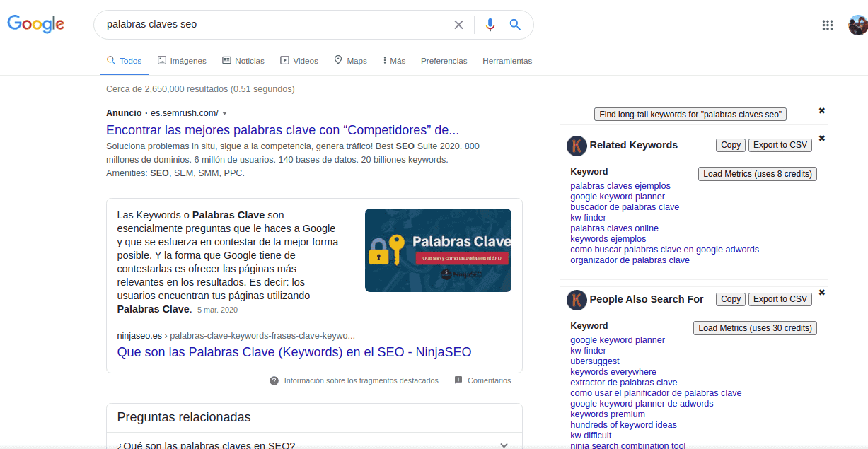Open Google apps grid
The width and height of the screenshot is (868, 449).
[x=828, y=25]
